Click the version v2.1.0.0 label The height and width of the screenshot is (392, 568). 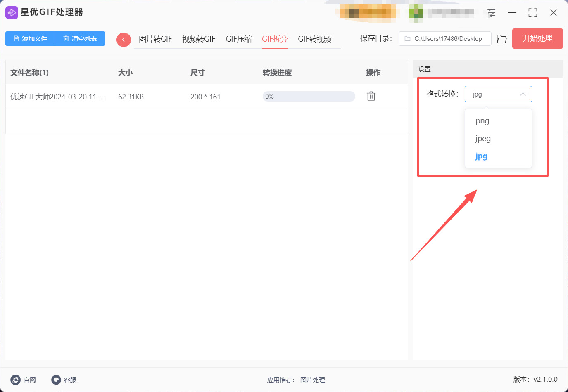pos(535,380)
